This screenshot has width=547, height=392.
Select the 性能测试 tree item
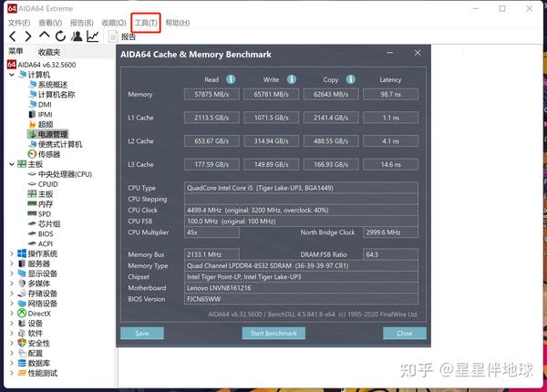pyautogui.click(x=43, y=373)
